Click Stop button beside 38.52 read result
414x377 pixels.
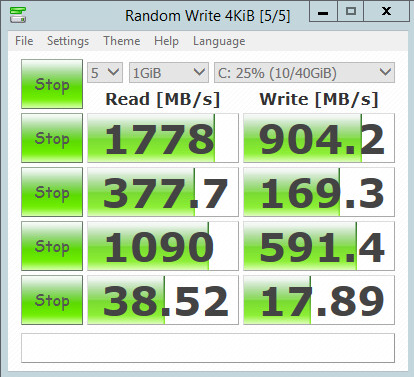(x=52, y=300)
